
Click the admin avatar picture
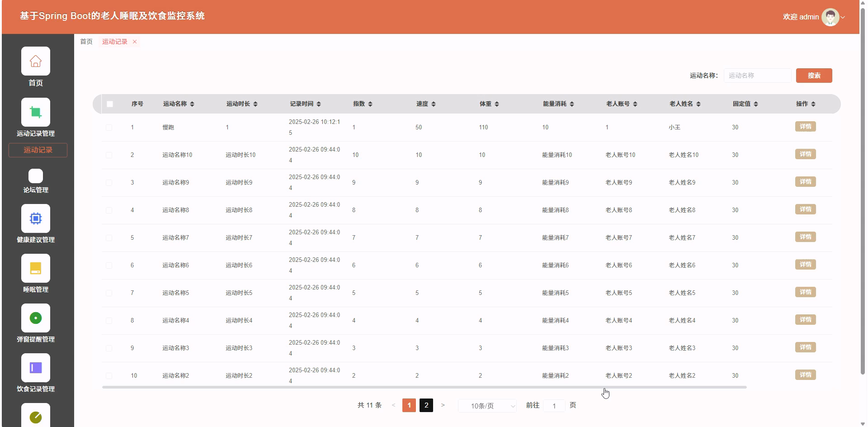coord(830,17)
